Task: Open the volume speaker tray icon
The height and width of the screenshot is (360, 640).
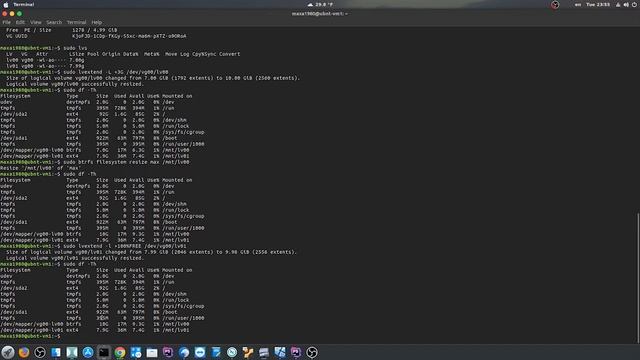Action: click(626, 4)
